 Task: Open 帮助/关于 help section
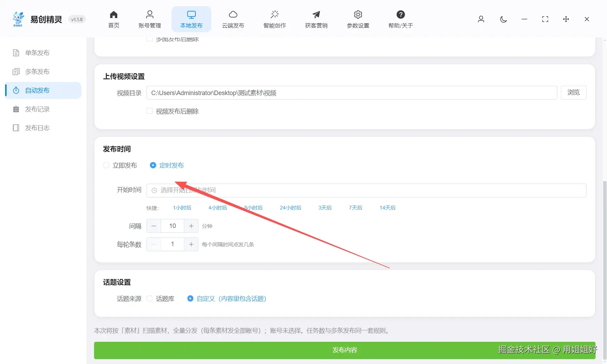coord(401,19)
